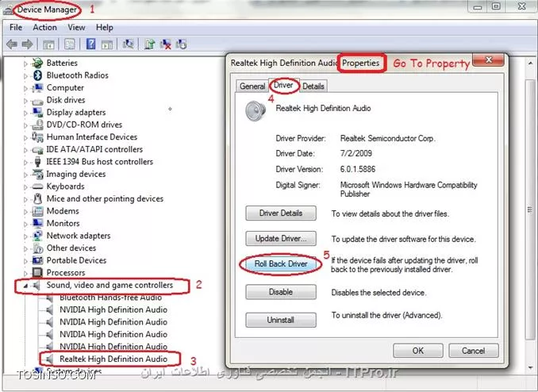Screen dimensions: 538x392
Task: Switch to the Details tab
Action: click(313, 86)
